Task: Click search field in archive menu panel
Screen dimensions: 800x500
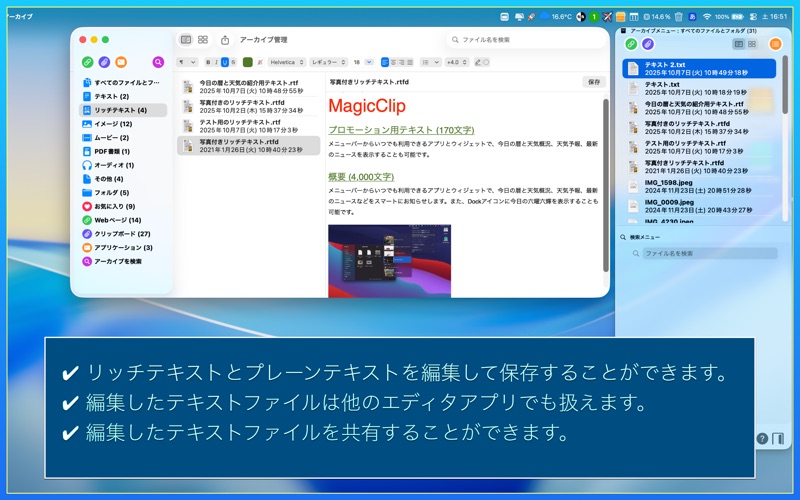Action: [710, 253]
